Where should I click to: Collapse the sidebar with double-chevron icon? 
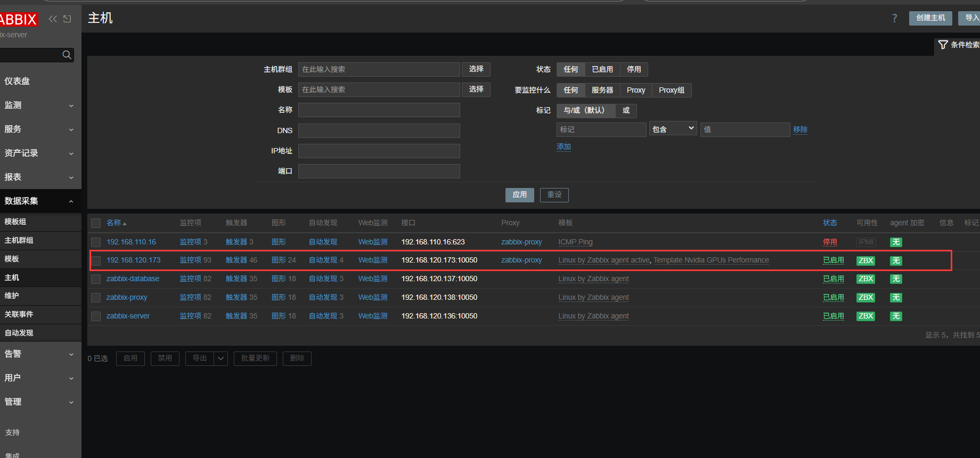(52, 19)
